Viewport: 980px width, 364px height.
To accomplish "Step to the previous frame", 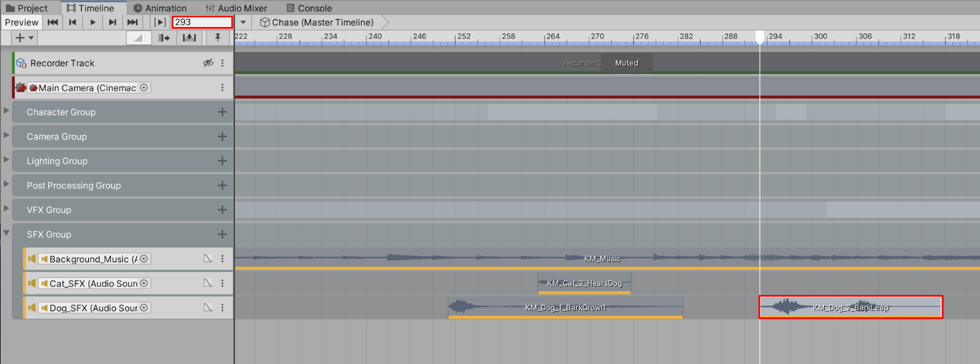I will (73, 22).
